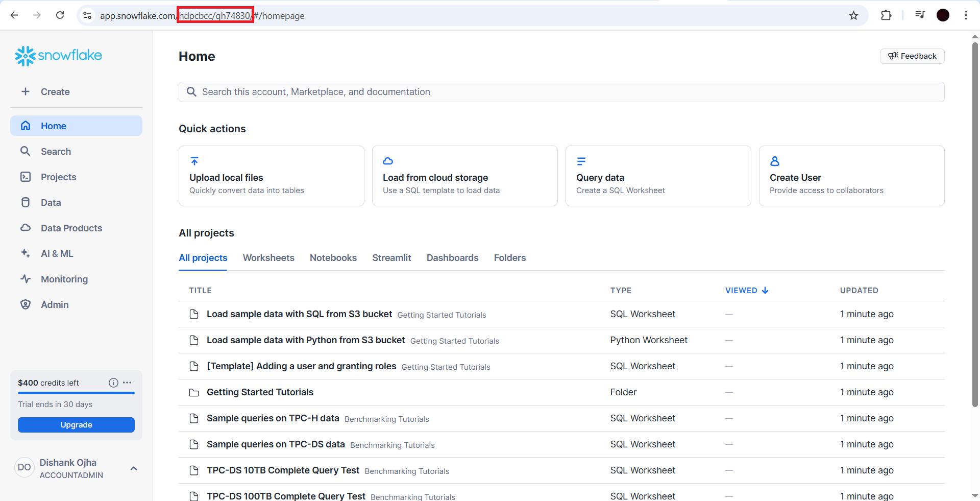Bookmark this page with star icon

coord(853,15)
